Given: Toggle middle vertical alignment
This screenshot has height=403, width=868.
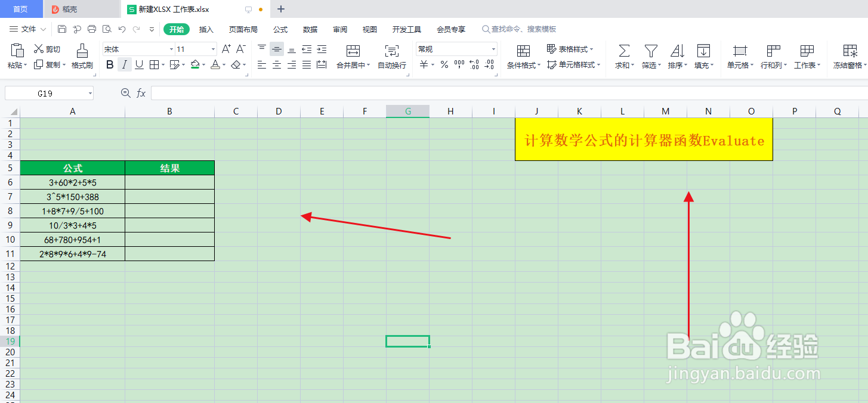Looking at the screenshot, I should (x=277, y=49).
